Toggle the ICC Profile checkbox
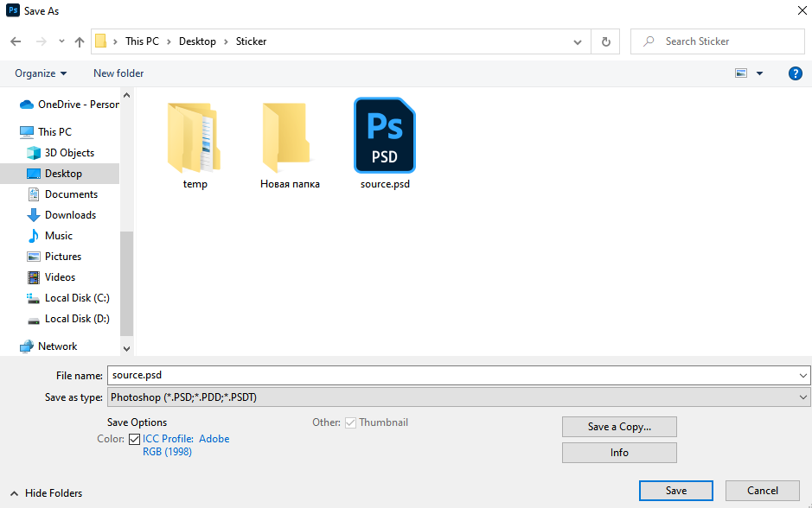Image resolution: width=812 pixels, height=508 pixels. click(135, 439)
